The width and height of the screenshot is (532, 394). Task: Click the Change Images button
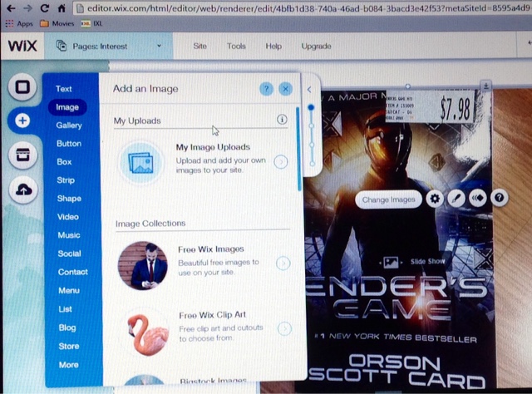[388, 199]
